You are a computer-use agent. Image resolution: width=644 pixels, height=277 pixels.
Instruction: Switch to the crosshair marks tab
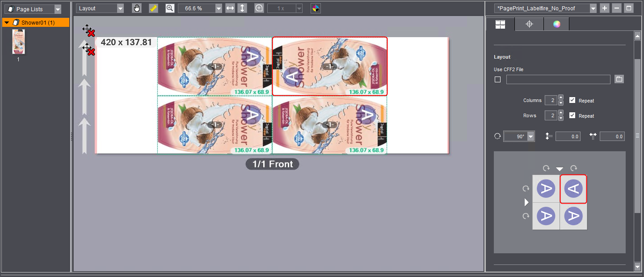[x=529, y=24]
